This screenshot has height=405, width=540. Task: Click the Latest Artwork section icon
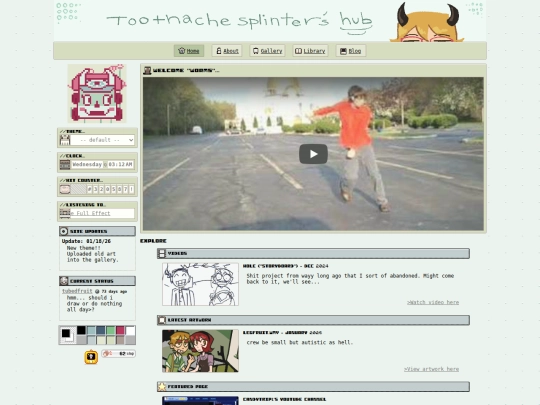click(162, 320)
